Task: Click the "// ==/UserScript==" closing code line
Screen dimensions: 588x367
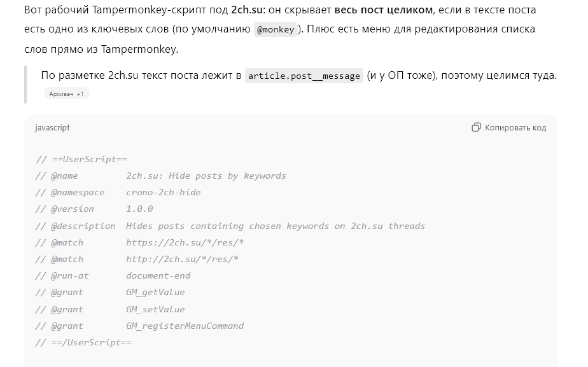Action: (83, 342)
